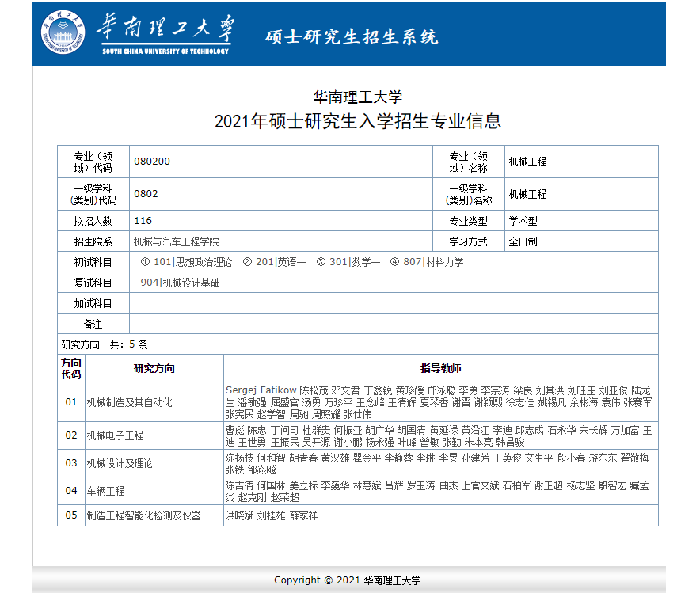This screenshot has width=700, height=593.
Task: Click the advisor list starting with Sergej Fatikow
Action: point(440,402)
